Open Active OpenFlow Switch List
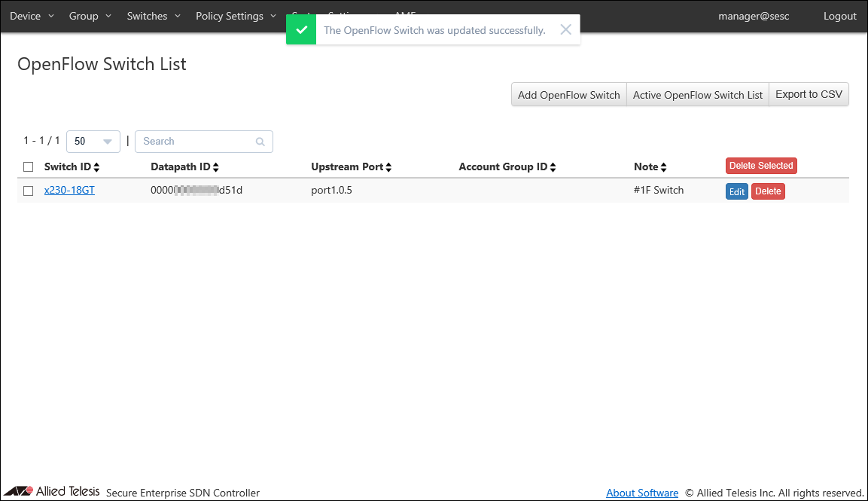This screenshot has width=868, height=501. [698, 95]
